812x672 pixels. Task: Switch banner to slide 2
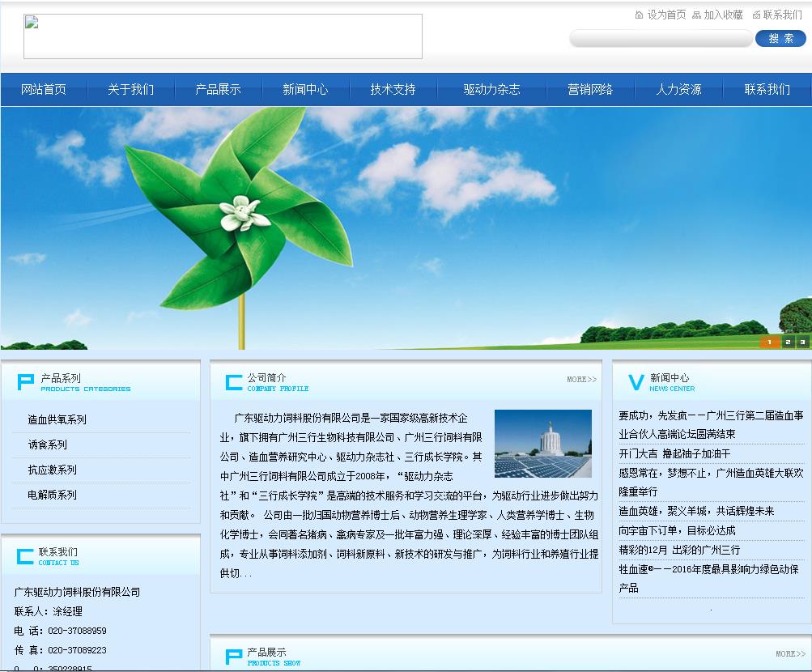pyautogui.click(x=788, y=342)
